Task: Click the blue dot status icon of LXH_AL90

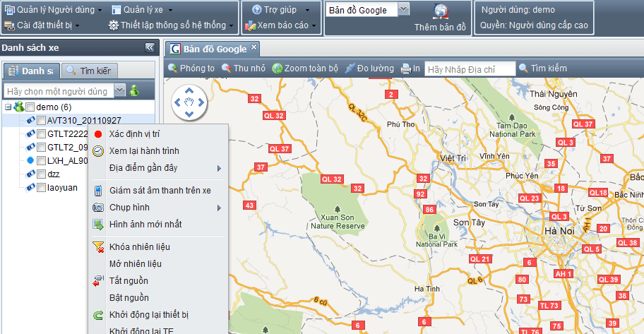Action: click(x=30, y=160)
